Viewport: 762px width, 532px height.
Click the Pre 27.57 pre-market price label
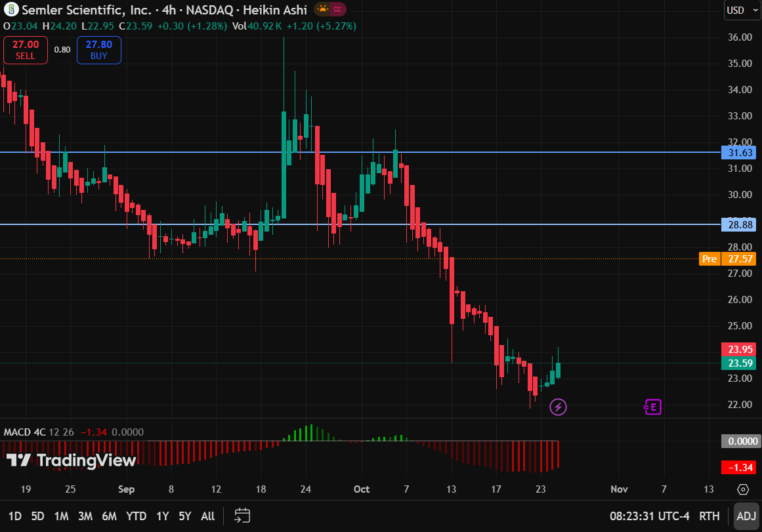point(727,259)
